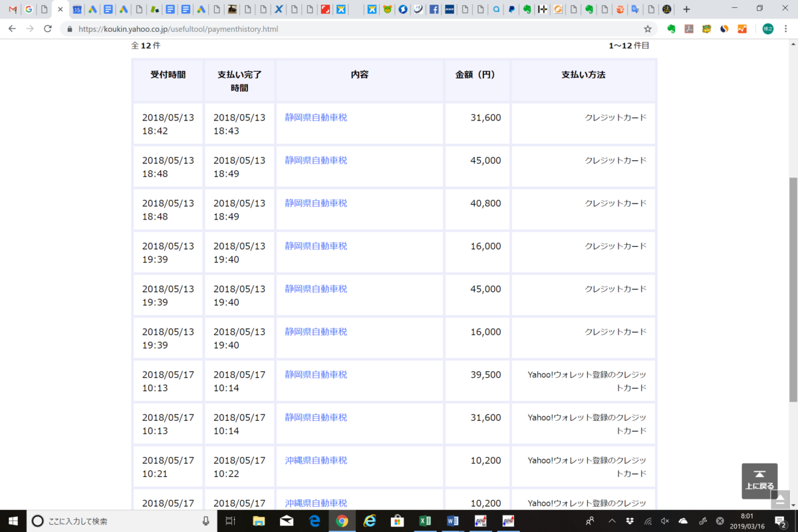Switch to the Google Calendar tab
798x532 pixels.
click(x=77, y=9)
